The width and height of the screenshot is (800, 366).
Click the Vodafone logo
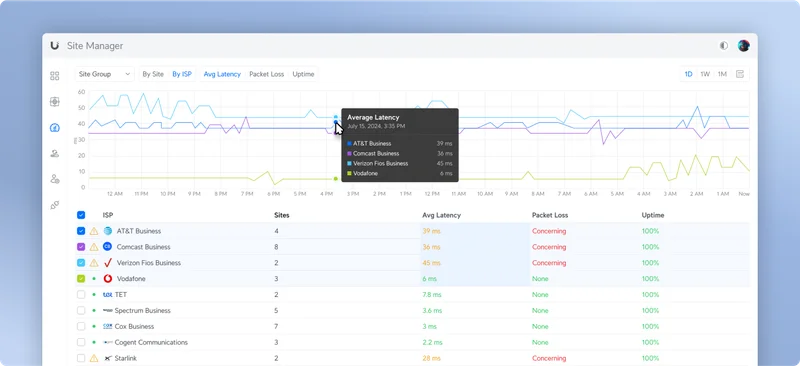[x=108, y=279]
